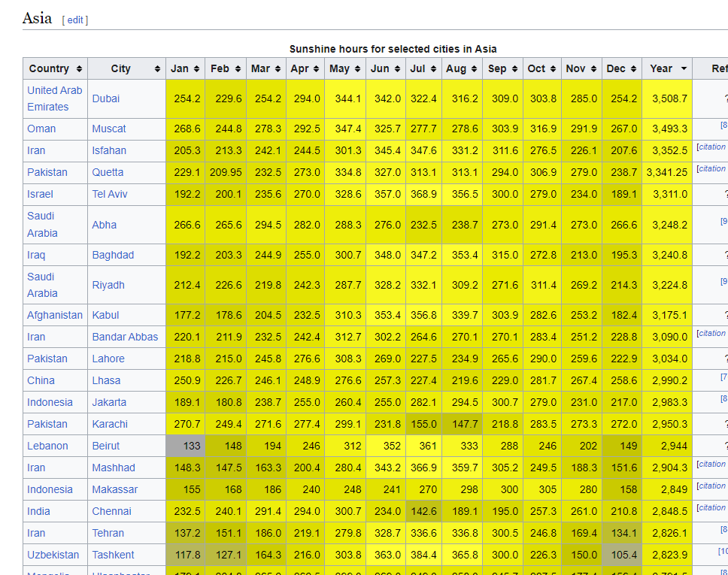Open edit link beside Asia heading
Viewport: 728px width, 575px height.
coord(75,20)
